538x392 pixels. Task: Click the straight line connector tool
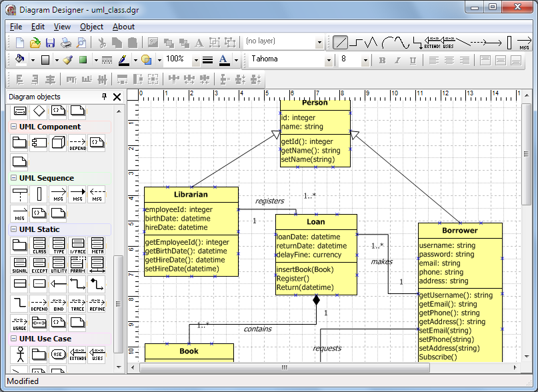(x=340, y=43)
